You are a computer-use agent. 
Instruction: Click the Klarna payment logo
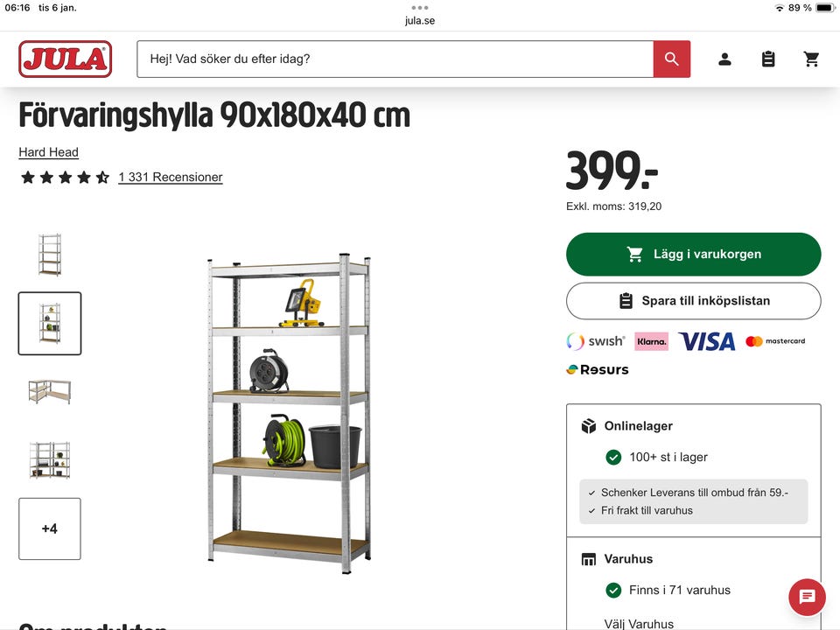(x=651, y=341)
